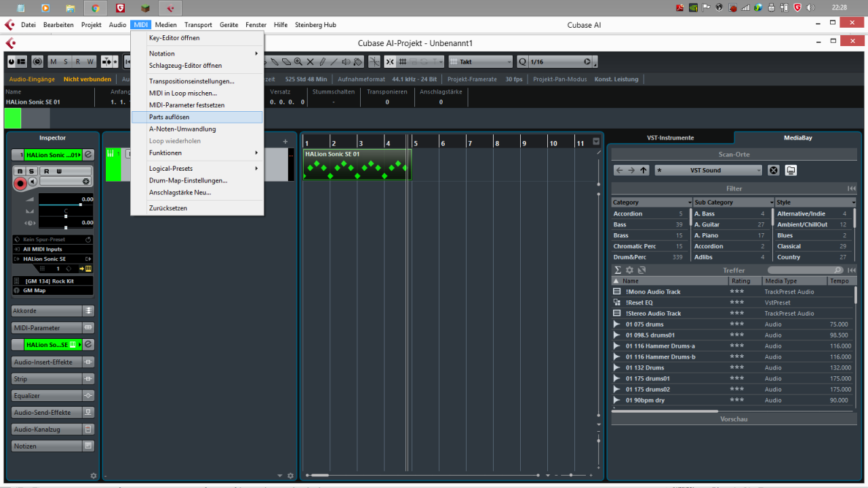Click MediaBay back arrow
Viewport: 868px width, 488px height.
pyautogui.click(x=619, y=170)
